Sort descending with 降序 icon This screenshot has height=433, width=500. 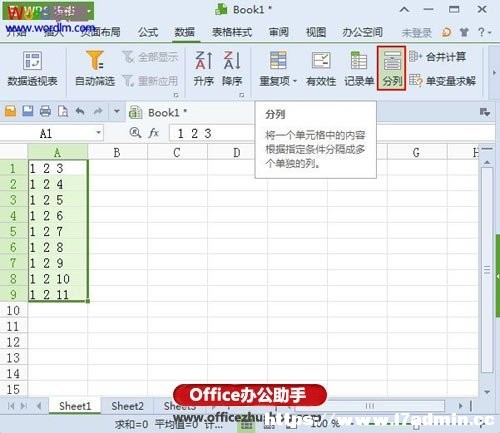coord(232,69)
